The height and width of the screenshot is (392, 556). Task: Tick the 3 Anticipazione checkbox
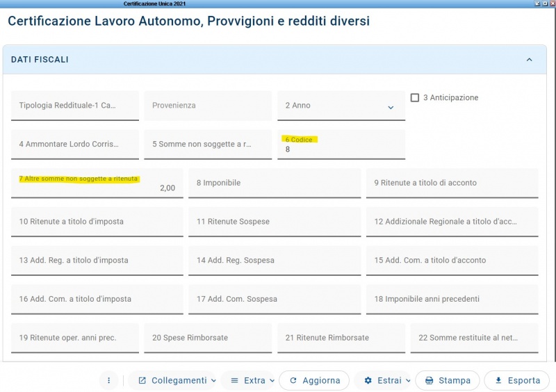pyautogui.click(x=414, y=97)
